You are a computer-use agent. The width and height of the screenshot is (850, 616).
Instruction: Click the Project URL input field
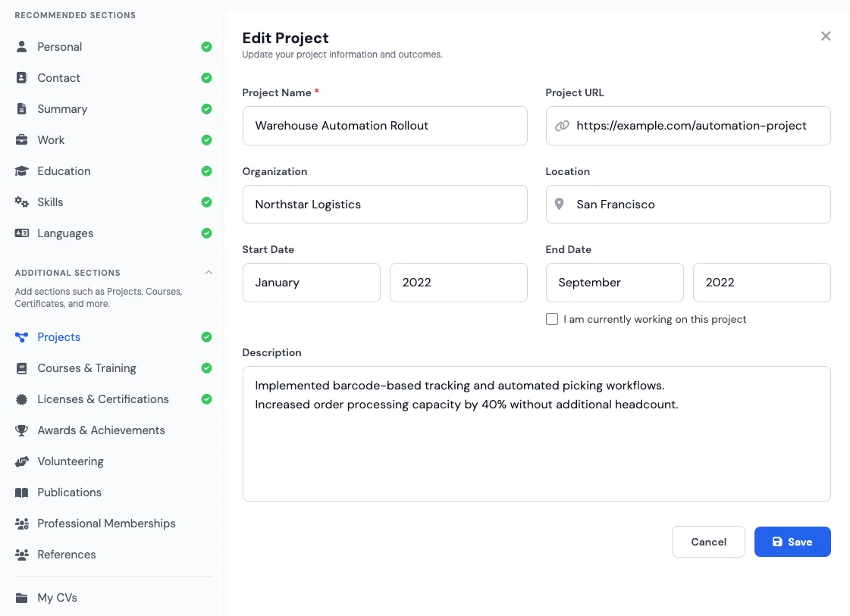coord(688,126)
